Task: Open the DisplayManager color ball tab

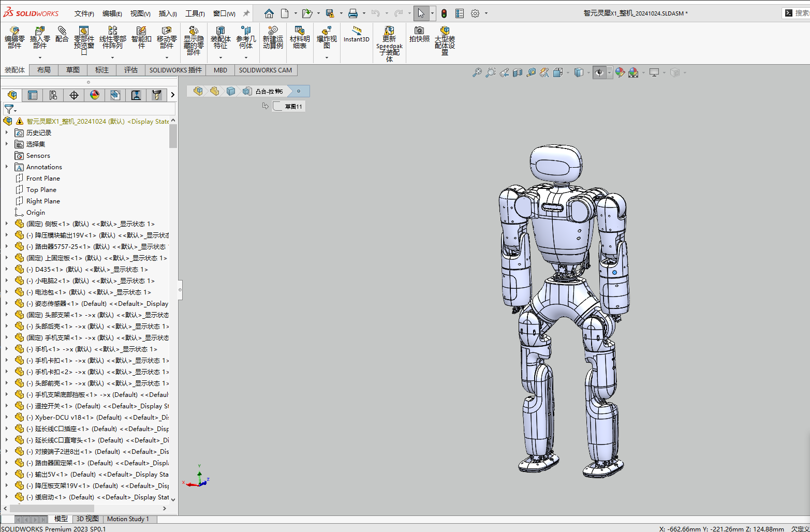Action: [94, 95]
